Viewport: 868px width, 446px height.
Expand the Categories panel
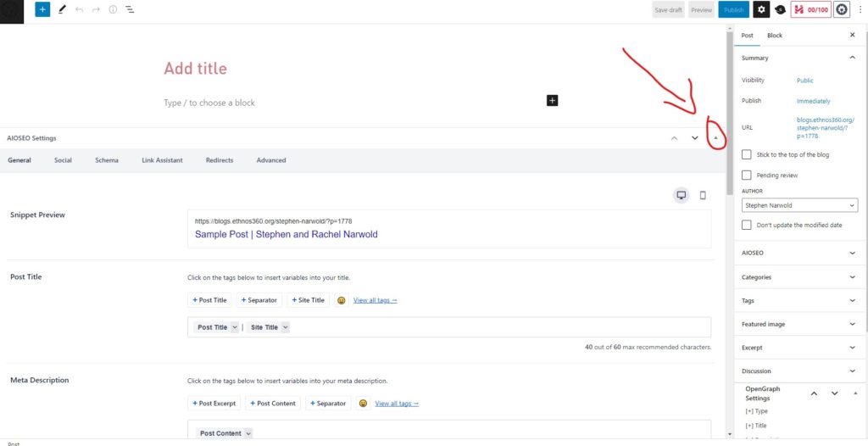799,277
